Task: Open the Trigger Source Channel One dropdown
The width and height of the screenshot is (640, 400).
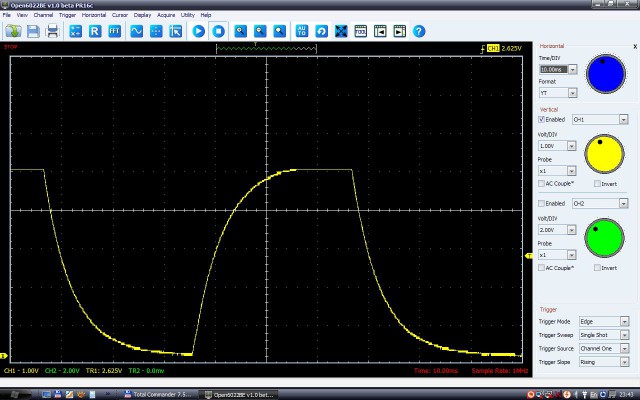Action: (x=624, y=349)
